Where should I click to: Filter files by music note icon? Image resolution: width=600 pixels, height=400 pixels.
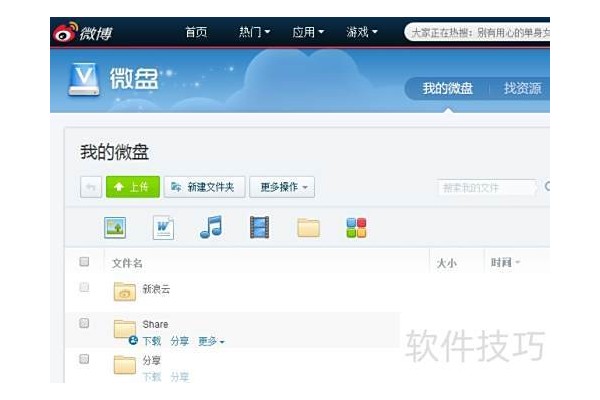(x=211, y=227)
